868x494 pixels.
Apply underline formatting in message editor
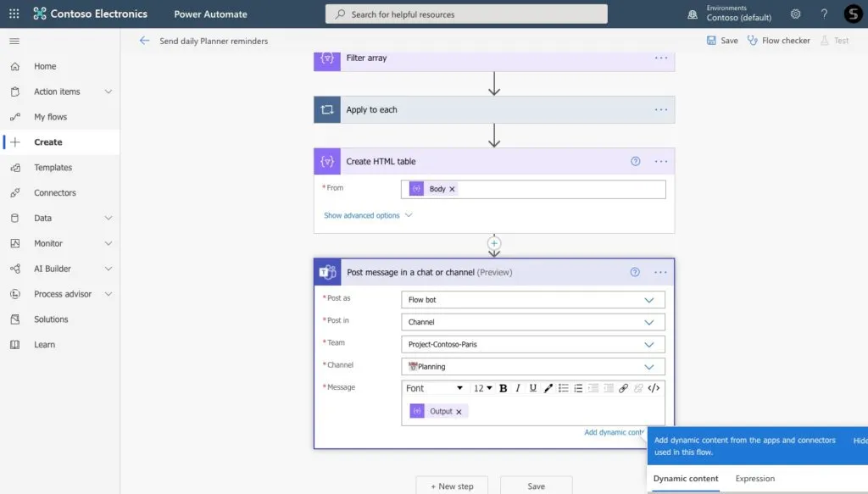click(532, 388)
